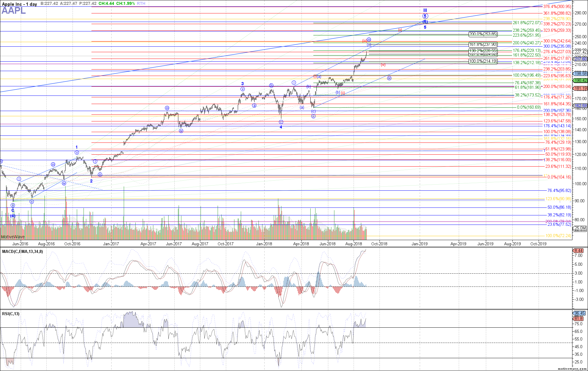Select the wave C label near May-2016 low

click(x=13, y=211)
